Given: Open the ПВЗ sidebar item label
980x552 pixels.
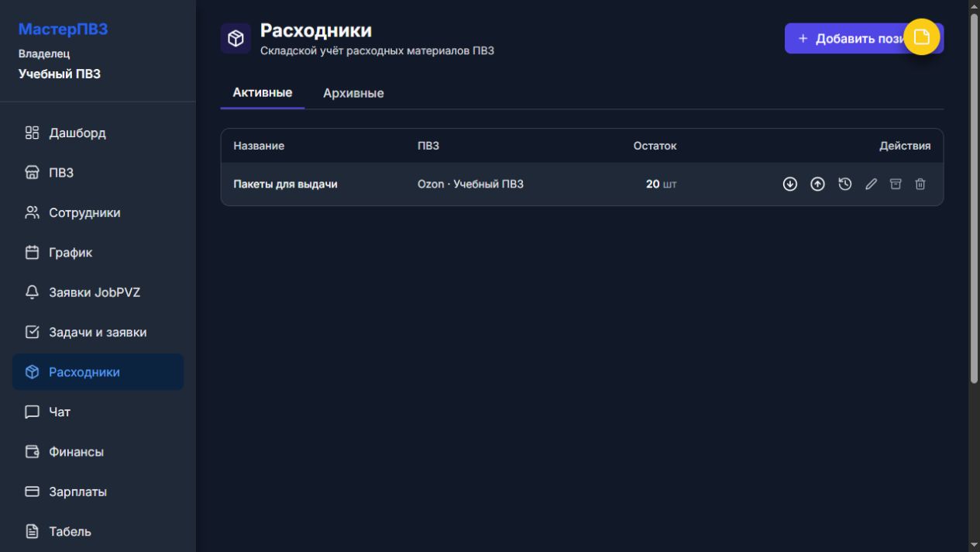Looking at the screenshot, I should click(x=61, y=173).
